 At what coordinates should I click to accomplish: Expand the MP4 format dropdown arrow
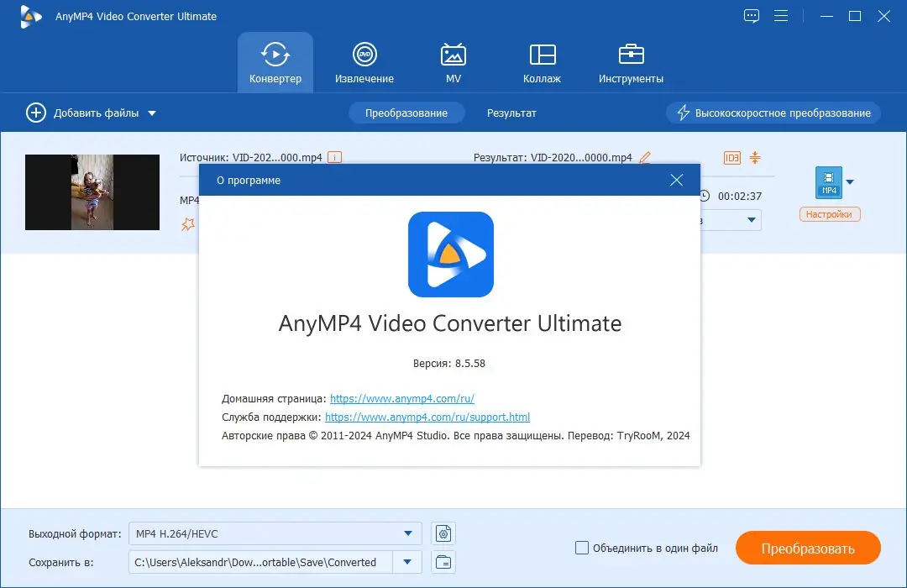click(x=850, y=182)
